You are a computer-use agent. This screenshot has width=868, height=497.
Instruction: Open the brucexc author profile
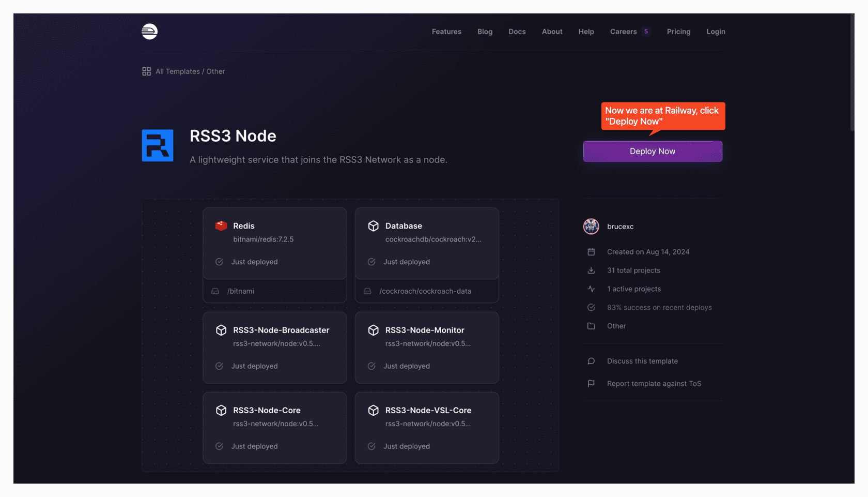point(620,227)
